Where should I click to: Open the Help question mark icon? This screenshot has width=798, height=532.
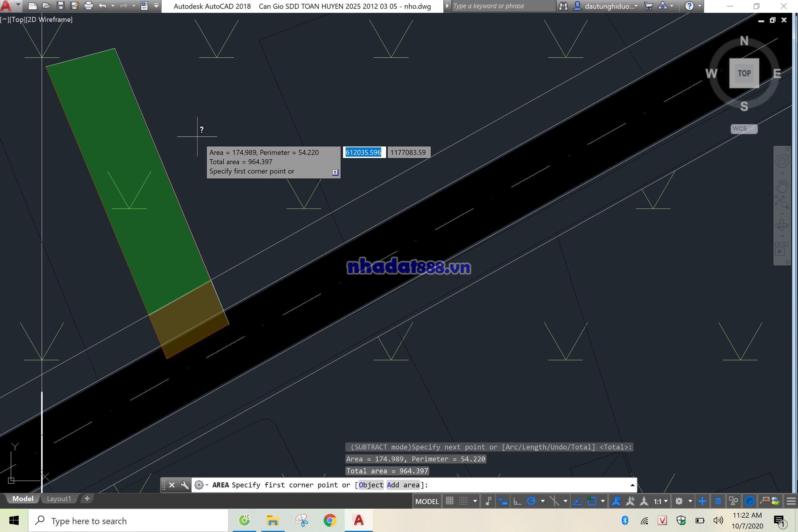click(689, 6)
